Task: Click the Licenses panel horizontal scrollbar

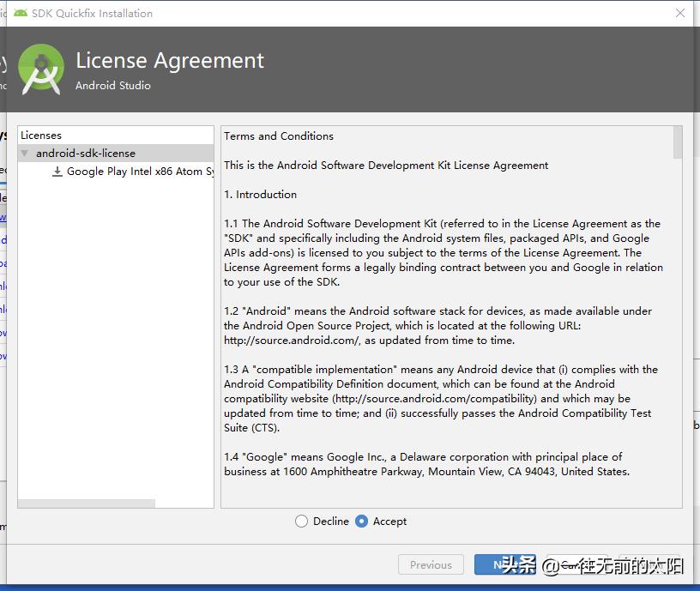Action: tap(87, 504)
